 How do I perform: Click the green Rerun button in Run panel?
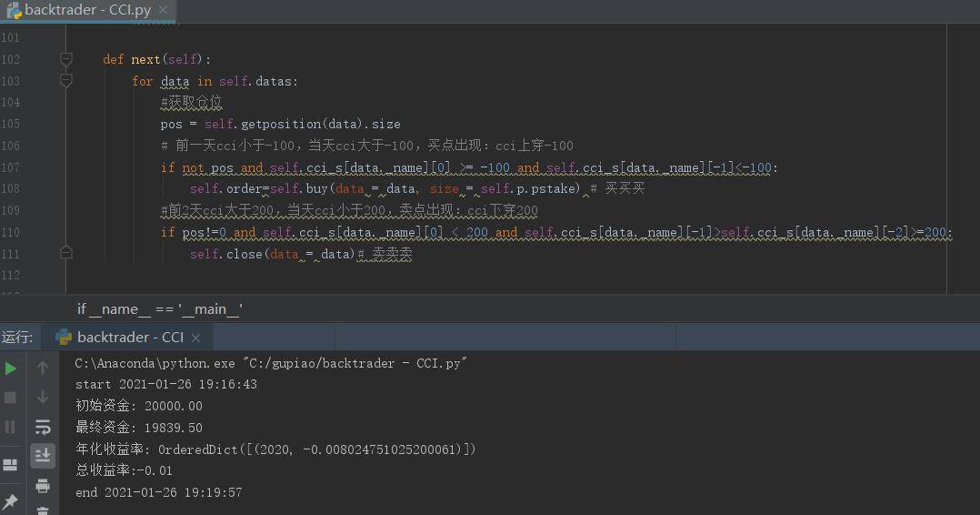click(11, 368)
